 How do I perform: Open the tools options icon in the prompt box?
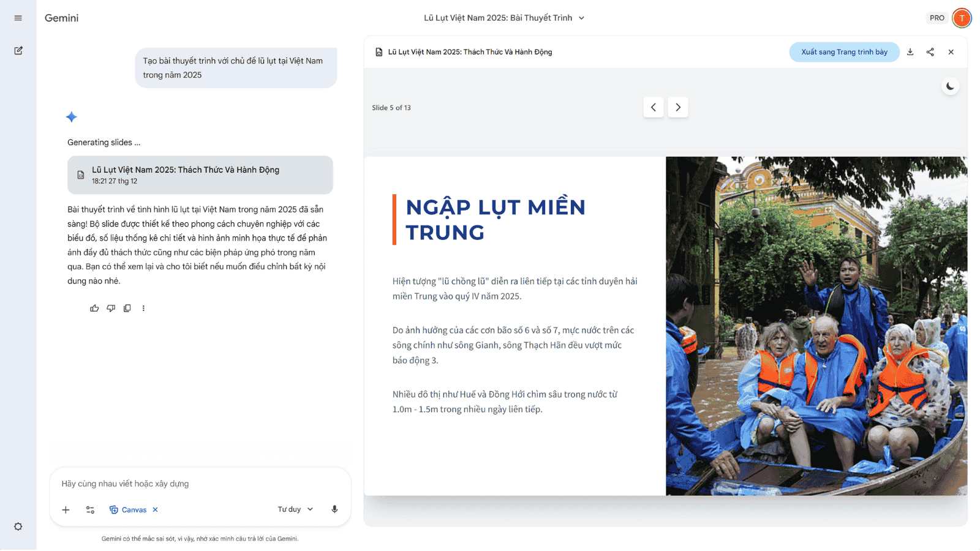tap(90, 510)
